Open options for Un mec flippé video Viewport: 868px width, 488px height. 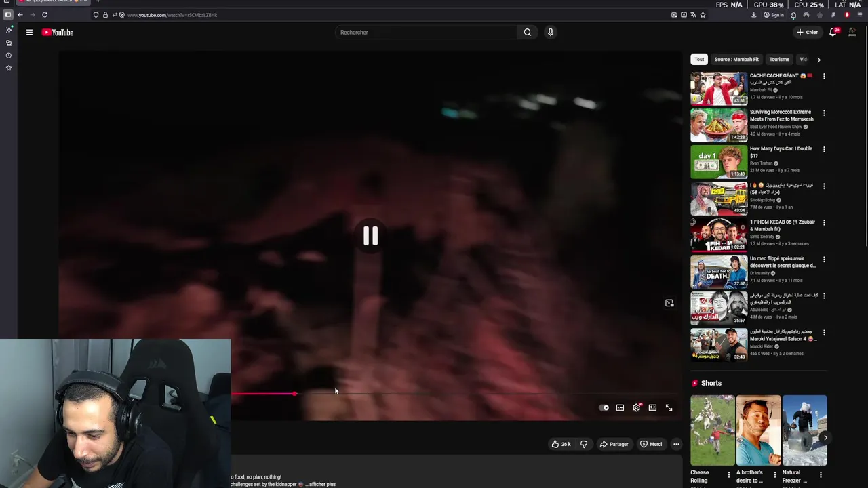tap(824, 259)
